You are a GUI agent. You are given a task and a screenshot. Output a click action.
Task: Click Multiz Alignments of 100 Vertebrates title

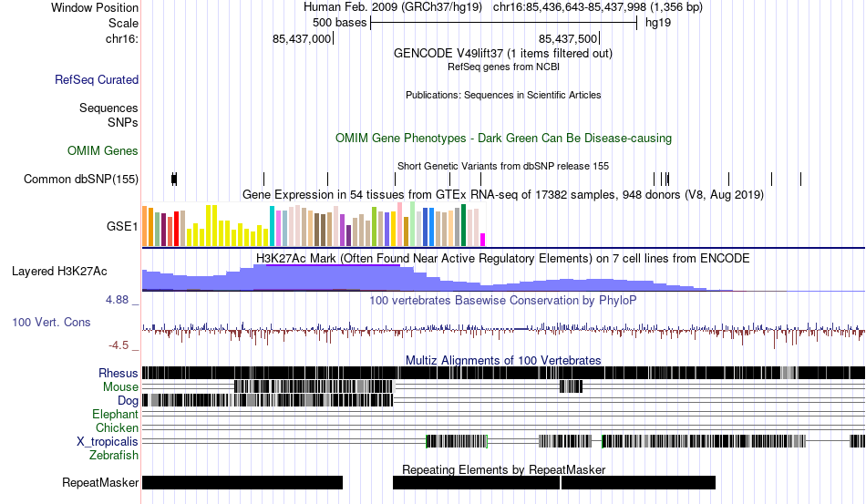(503, 361)
